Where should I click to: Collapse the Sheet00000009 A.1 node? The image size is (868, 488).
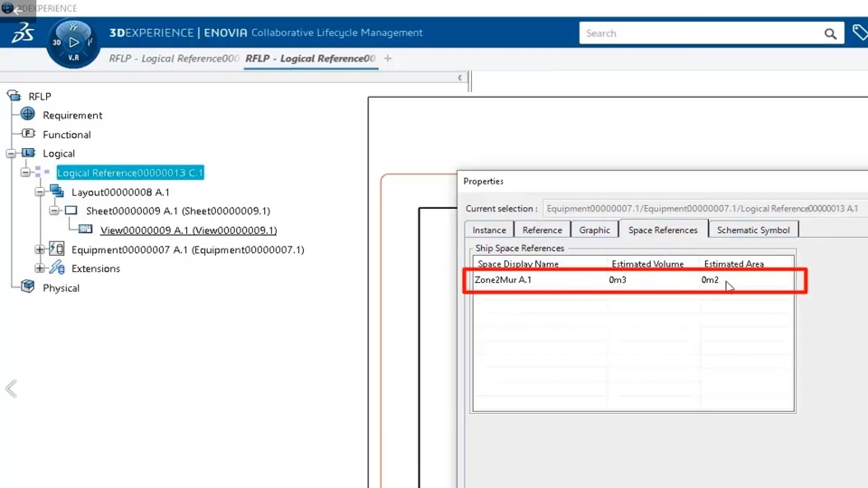54,211
